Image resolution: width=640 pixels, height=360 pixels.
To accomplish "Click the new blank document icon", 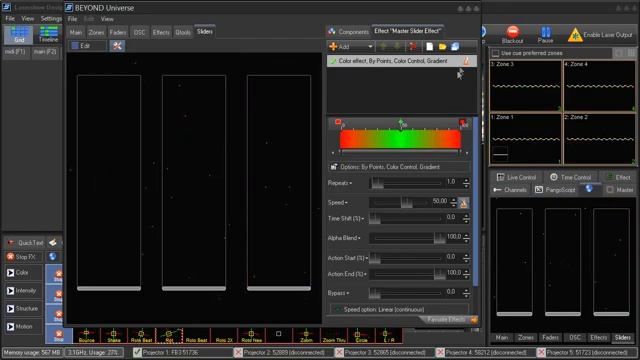I will [x=429, y=47].
